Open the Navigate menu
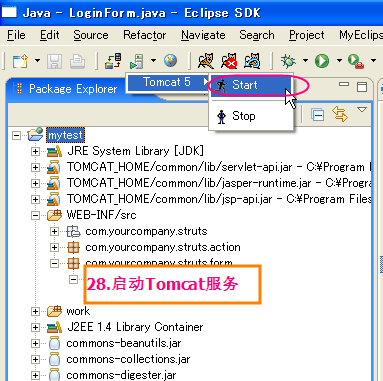The height and width of the screenshot is (381, 383). pyautogui.click(x=203, y=35)
